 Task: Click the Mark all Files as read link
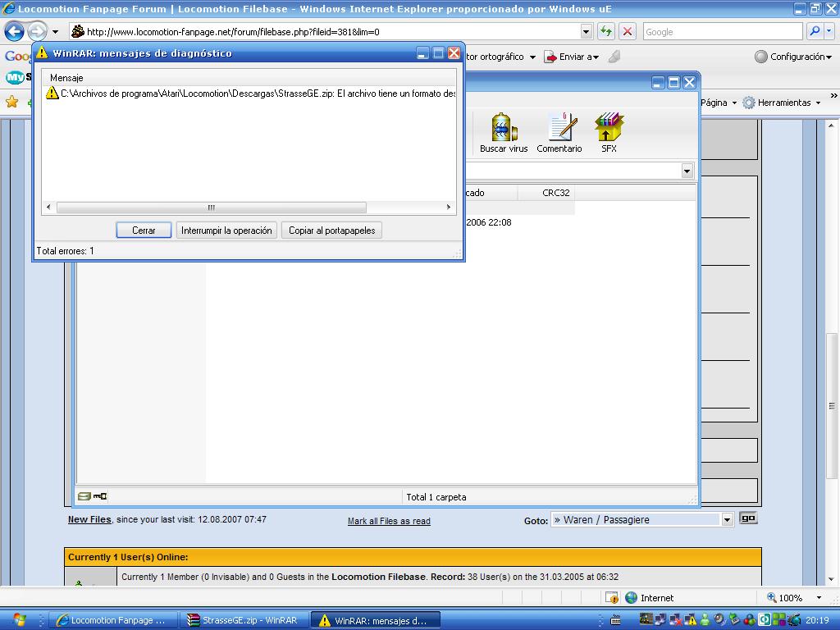pyautogui.click(x=389, y=521)
